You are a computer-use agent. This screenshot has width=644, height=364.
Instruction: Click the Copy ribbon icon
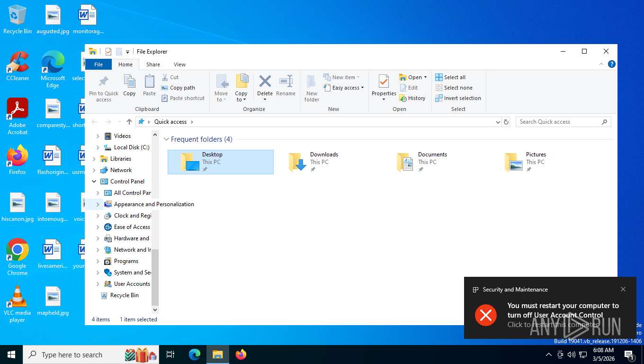pyautogui.click(x=129, y=82)
